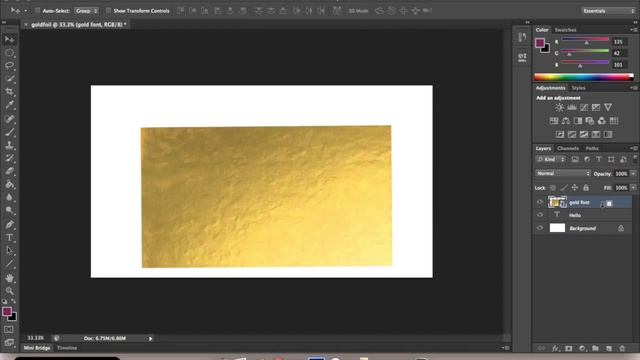Toggle lock transparent pixels
Image resolution: width=640 pixels, height=360 pixels.
click(x=553, y=188)
